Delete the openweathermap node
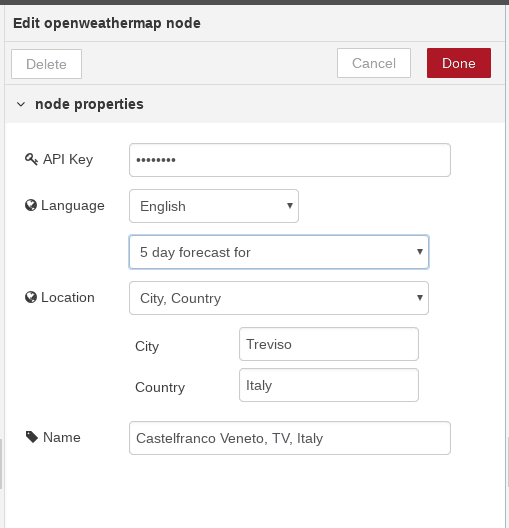Viewport: 509px width, 528px height. tap(46, 64)
